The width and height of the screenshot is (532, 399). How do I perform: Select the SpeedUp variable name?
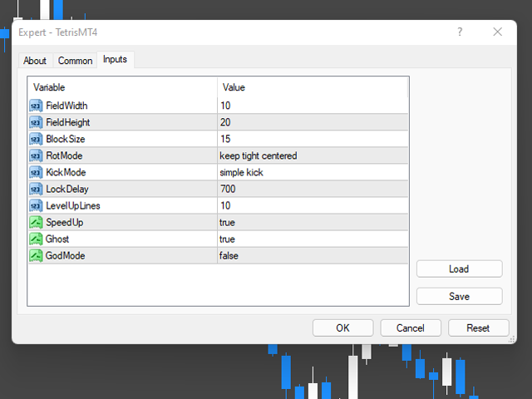pyautogui.click(x=65, y=223)
